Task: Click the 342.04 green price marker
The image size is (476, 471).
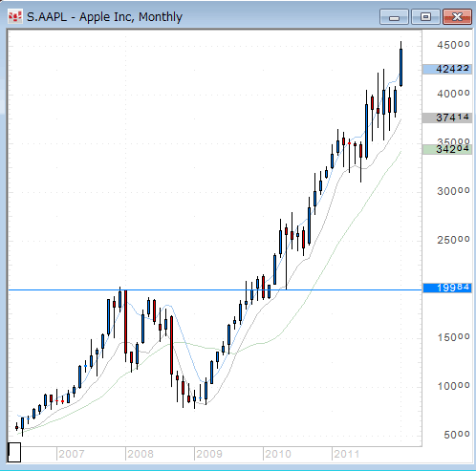Action: click(447, 149)
